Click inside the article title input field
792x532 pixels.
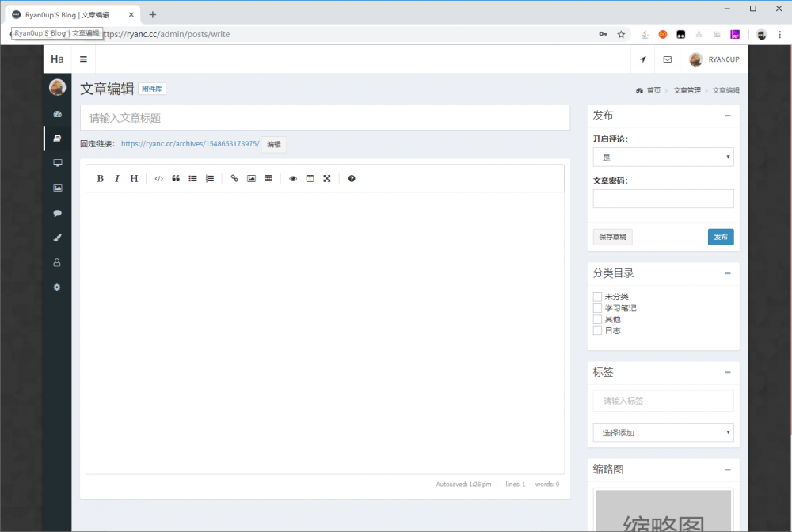pos(324,117)
